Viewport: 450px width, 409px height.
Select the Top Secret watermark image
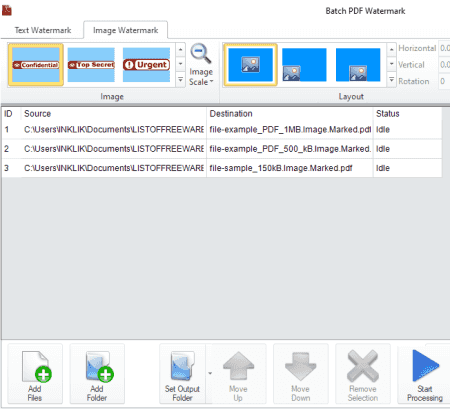pyautogui.click(x=91, y=65)
